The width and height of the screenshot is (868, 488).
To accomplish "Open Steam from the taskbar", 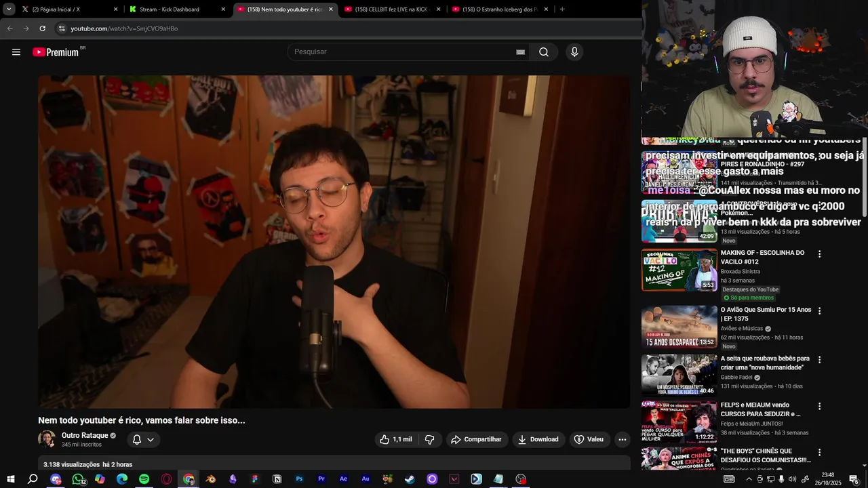I will coord(410,479).
